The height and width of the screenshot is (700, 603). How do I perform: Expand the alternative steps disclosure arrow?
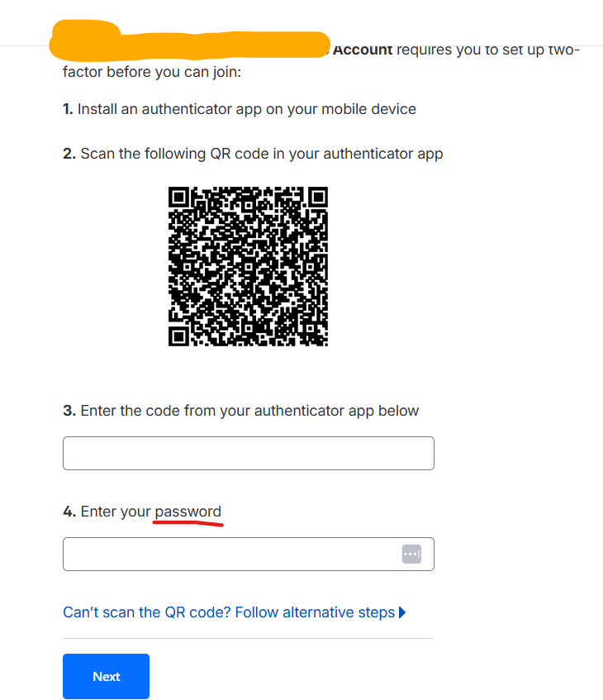click(402, 612)
